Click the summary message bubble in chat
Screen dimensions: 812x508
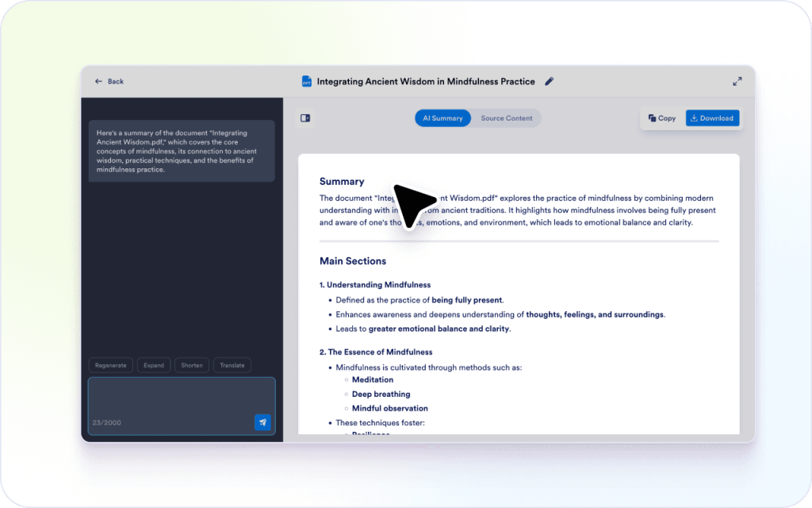tap(182, 151)
